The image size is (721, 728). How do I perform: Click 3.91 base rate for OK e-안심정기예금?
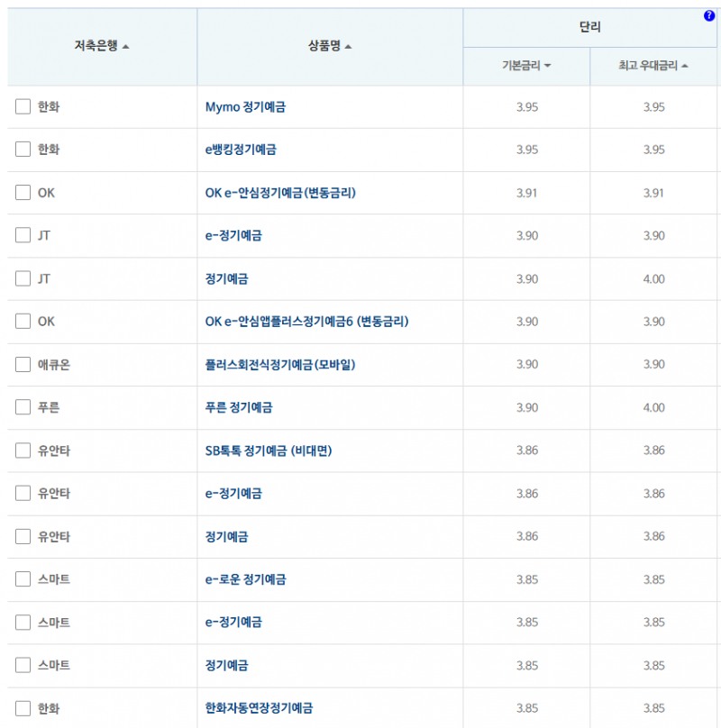(527, 193)
